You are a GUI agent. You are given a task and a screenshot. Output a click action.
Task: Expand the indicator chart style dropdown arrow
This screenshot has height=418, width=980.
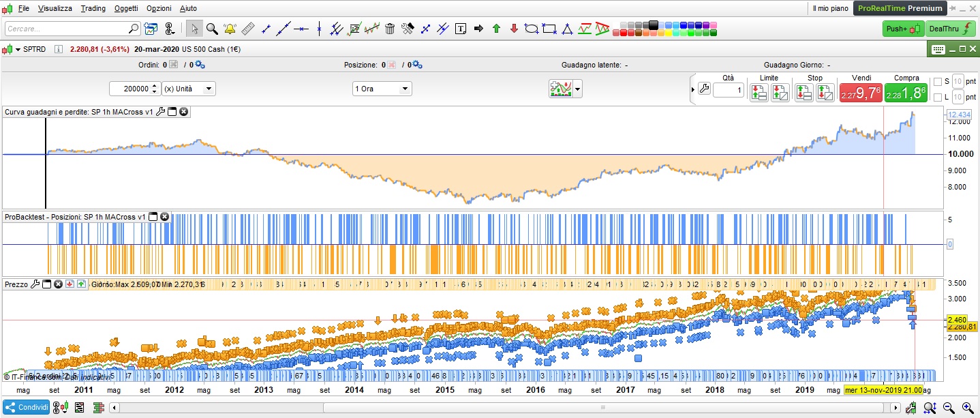579,89
